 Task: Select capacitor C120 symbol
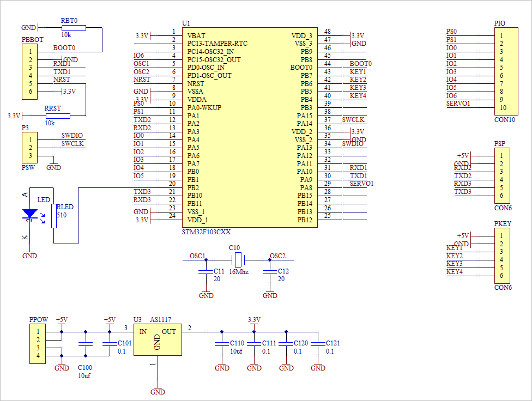(x=286, y=344)
